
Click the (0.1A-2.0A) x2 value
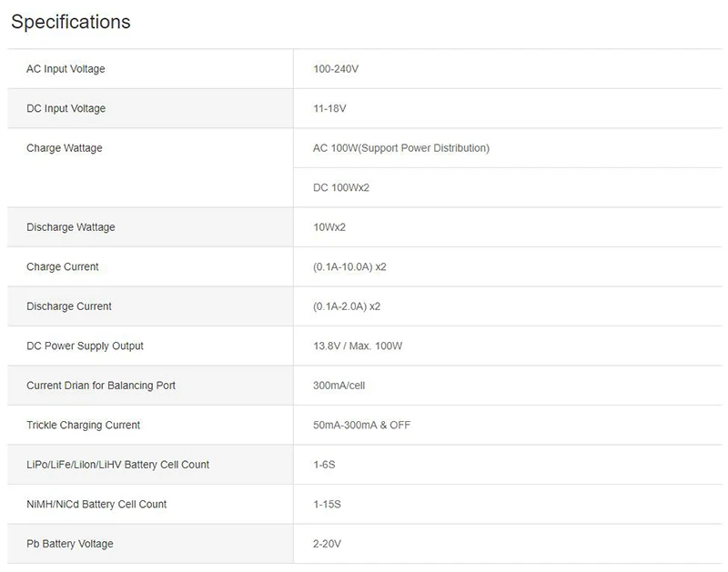point(347,306)
